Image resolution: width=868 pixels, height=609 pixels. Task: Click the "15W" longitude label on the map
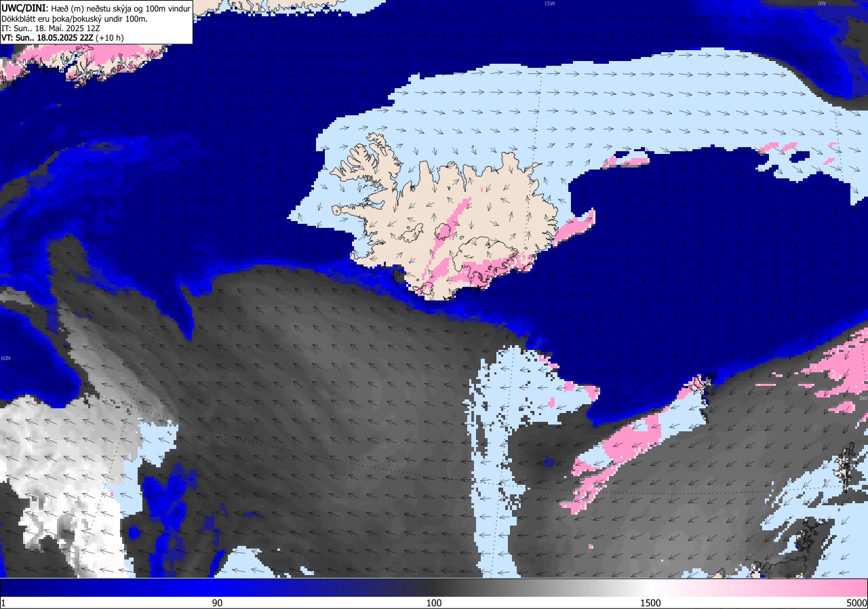(549, 3)
